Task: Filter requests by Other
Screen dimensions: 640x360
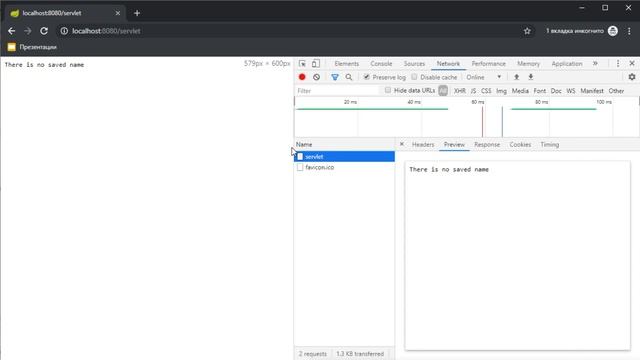Action: click(x=616, y=91)
